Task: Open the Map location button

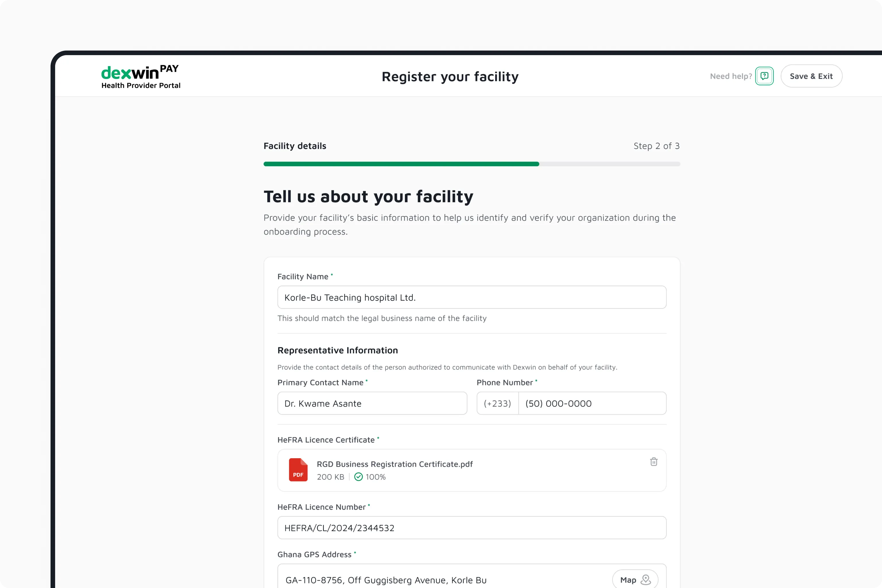Action: 635,580
